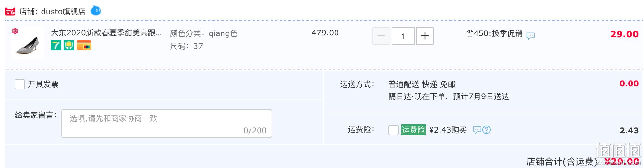
Task: Click the chat bubble next to 运费险 price
Action: tap(477, 130)
